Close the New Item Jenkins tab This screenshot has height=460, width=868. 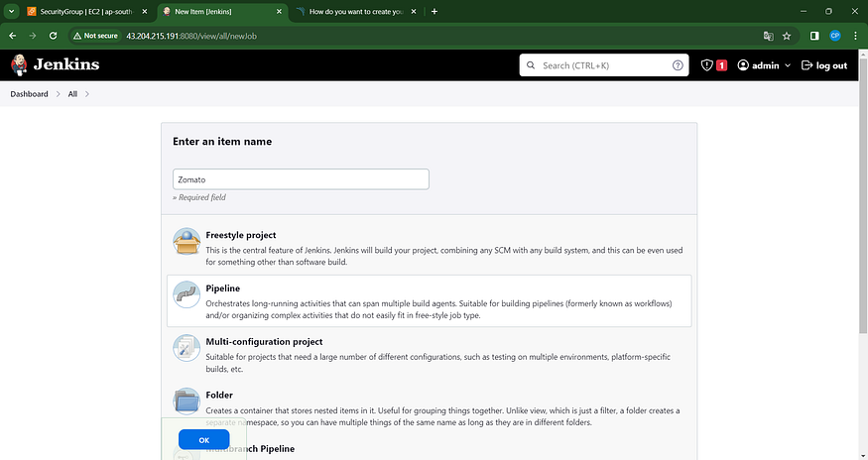[x=279, y=12]
